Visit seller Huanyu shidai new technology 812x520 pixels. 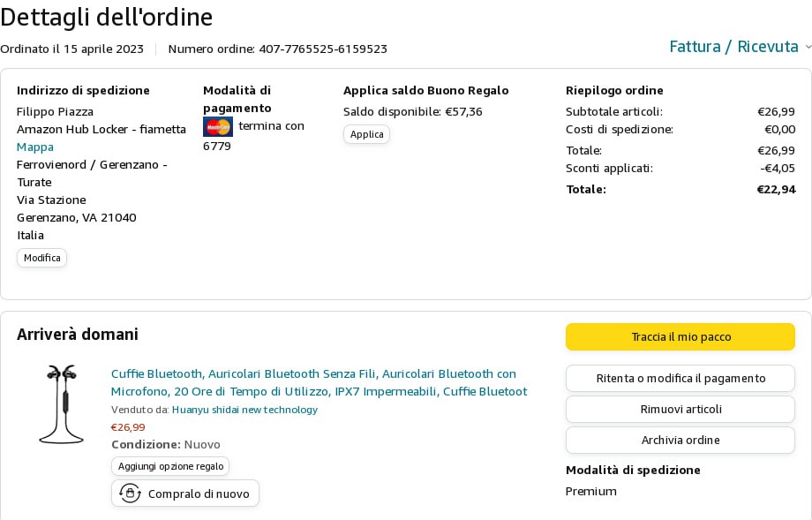coord(244,410)
